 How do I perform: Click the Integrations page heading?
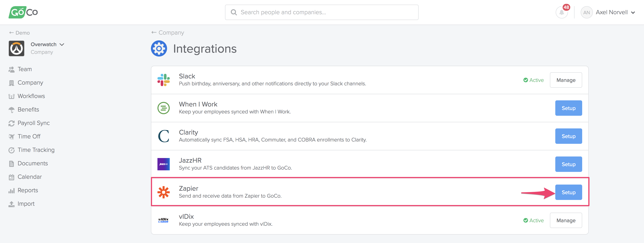pyautogui.click(x=205, y=49)
